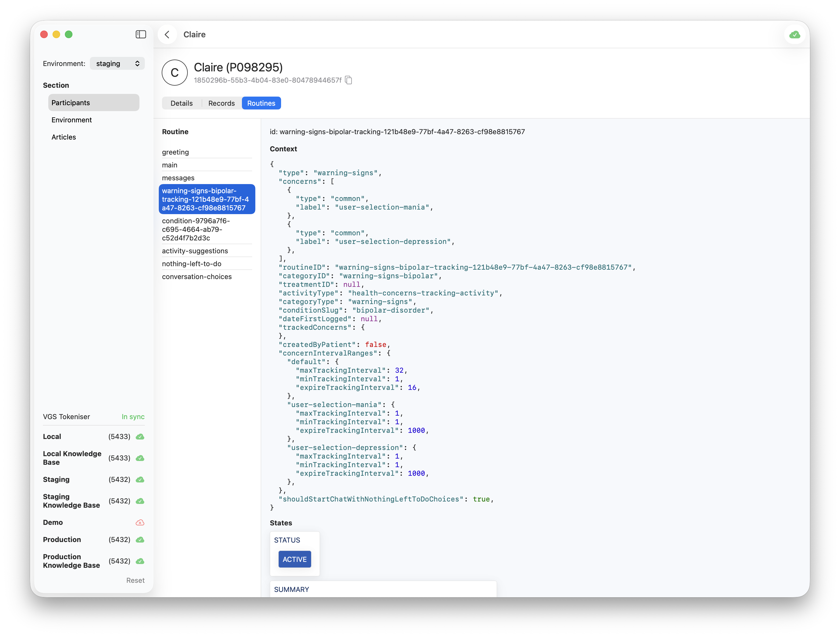Switch to the Details tab
Viewport: 840px width, 637px height.
[182, 103]
